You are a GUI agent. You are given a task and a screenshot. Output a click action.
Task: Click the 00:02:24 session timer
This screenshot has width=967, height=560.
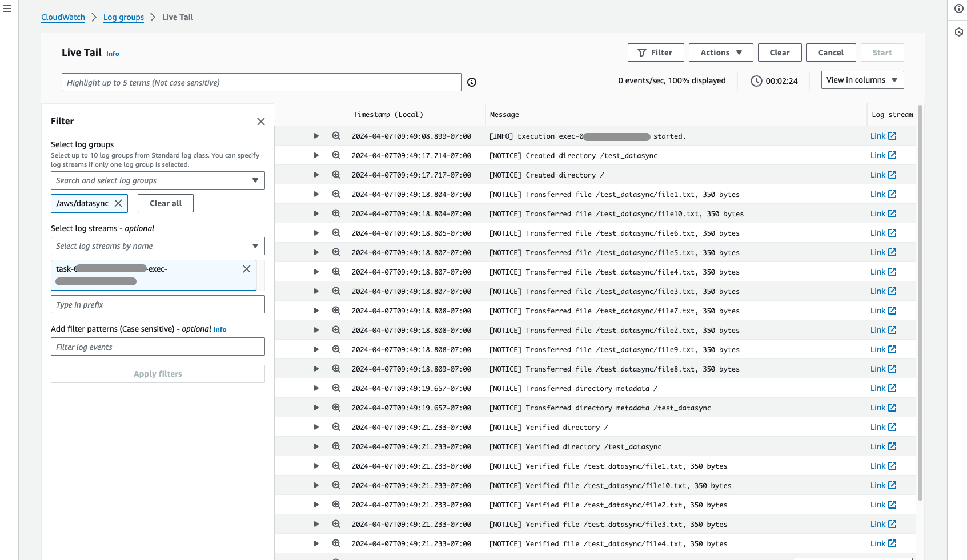774,81
